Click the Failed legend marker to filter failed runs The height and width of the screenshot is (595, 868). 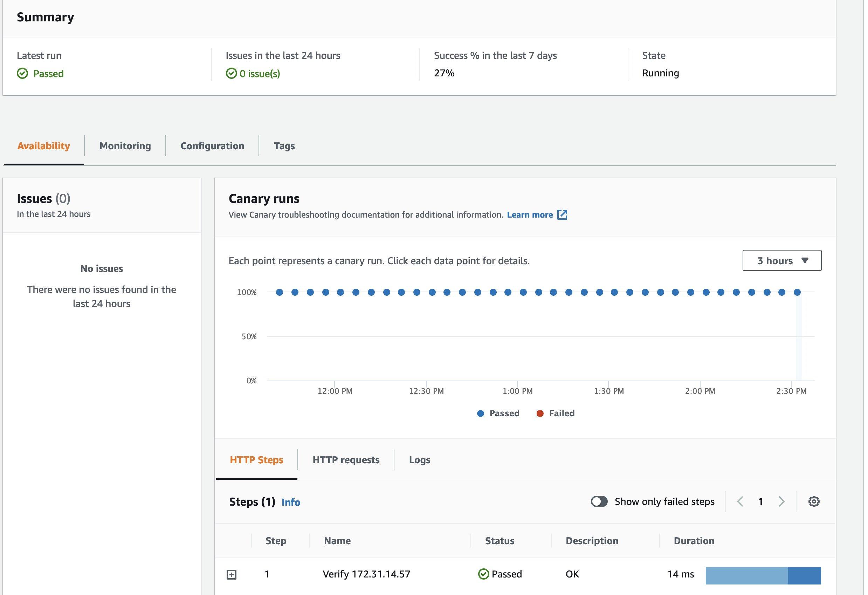540,413
